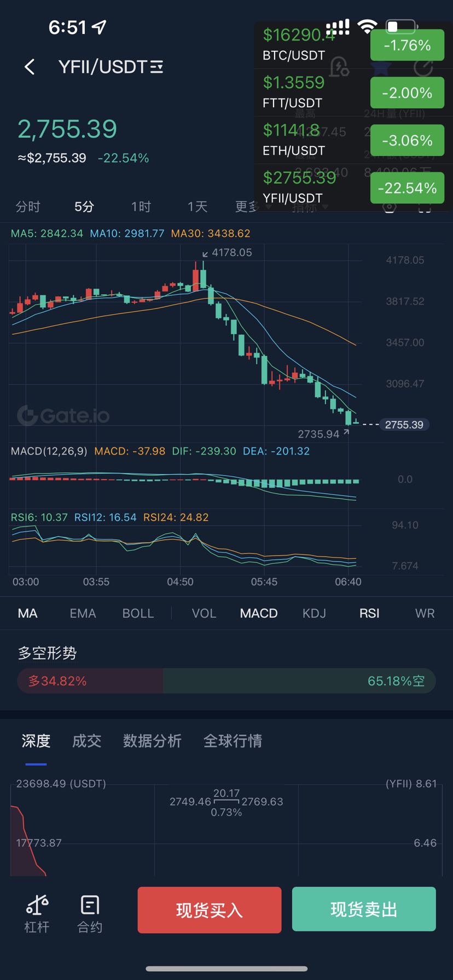
Task: Tap the DEA: -201.32 value
Action: pos(276,451)
